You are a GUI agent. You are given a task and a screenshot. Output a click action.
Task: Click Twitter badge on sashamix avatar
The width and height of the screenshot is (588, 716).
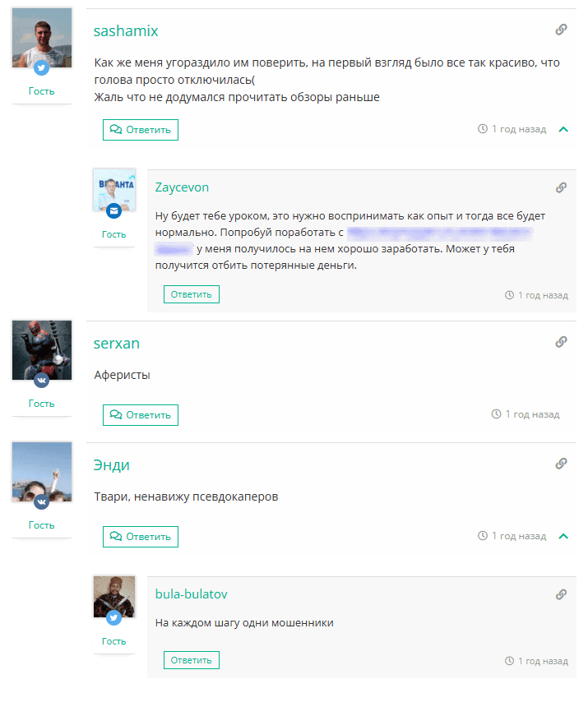point(42,67)
